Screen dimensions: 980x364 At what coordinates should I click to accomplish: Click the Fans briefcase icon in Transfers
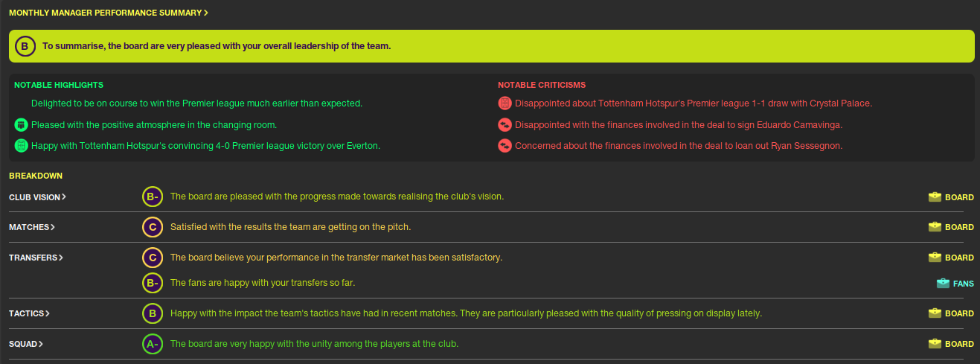pyautogui.click(x=943, y=284)
